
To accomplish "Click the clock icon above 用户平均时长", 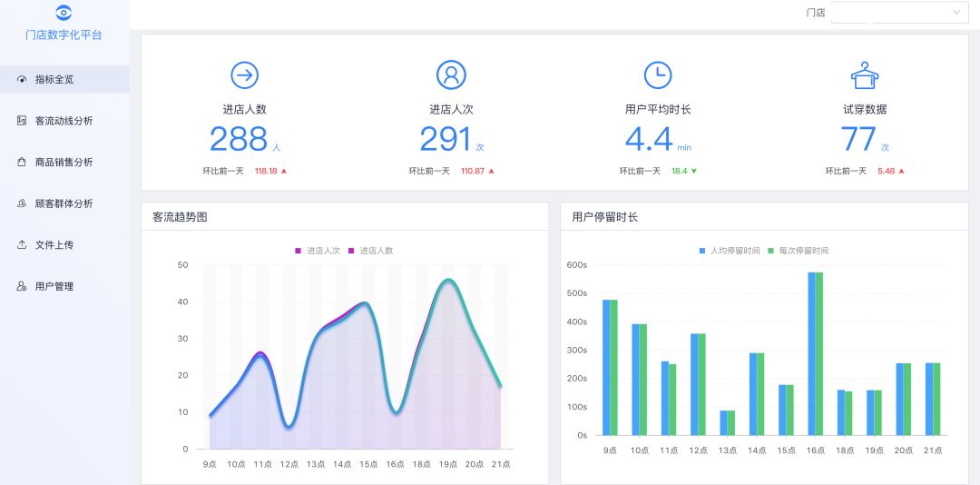I will click(x=658, y=75).
